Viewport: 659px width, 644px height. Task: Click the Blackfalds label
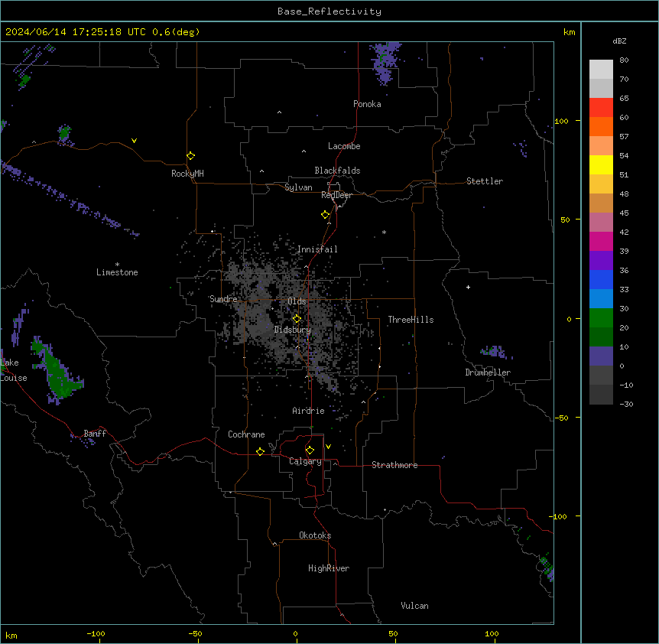[337, 171]
